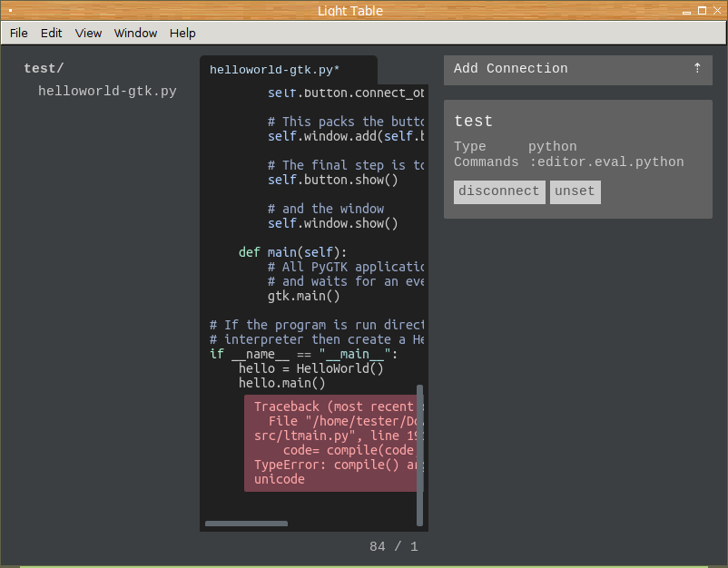Open the window menu icon in title bar
The width and height of the screenshot is (728, 568).
10,11
